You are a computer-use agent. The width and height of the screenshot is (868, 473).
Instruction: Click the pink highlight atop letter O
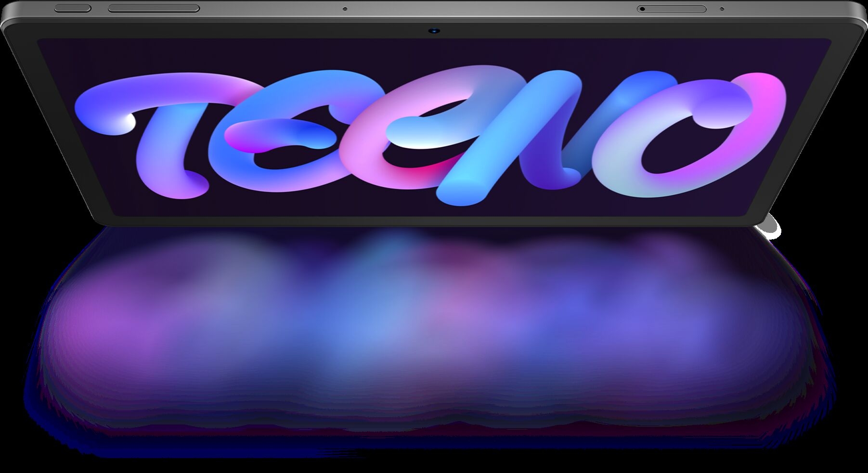tap(765, 87)
